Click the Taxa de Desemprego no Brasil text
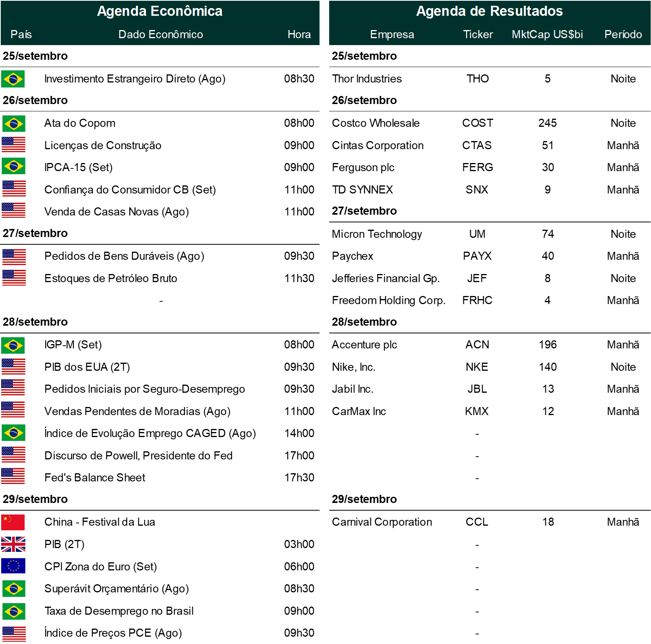The width and height of the screenshot is (651, 644). (119, 611)
